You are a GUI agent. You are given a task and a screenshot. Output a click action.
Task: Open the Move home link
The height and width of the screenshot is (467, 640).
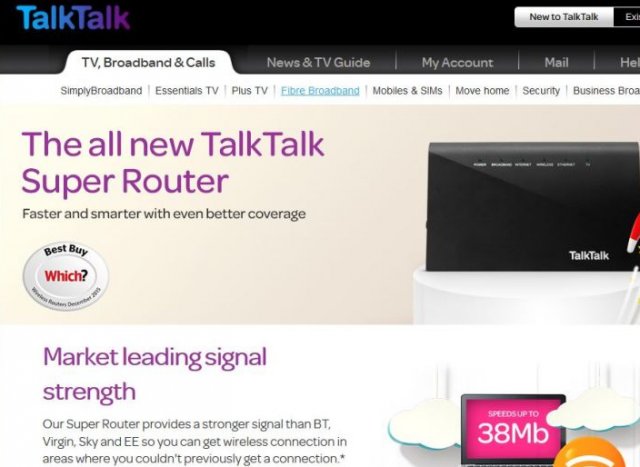click(x=482, y=91)
